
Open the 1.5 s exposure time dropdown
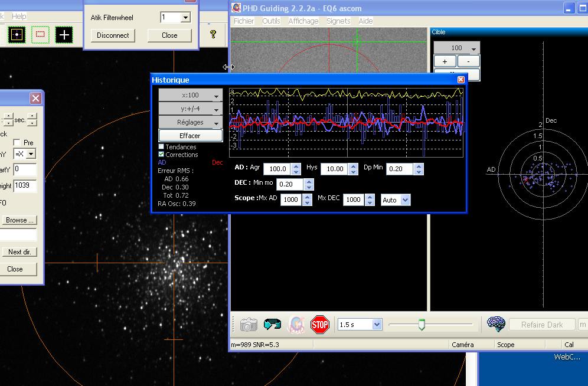(376, 325)
